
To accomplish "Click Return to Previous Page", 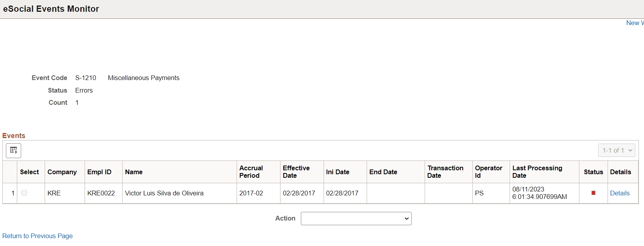I will (x=37, y=236).
